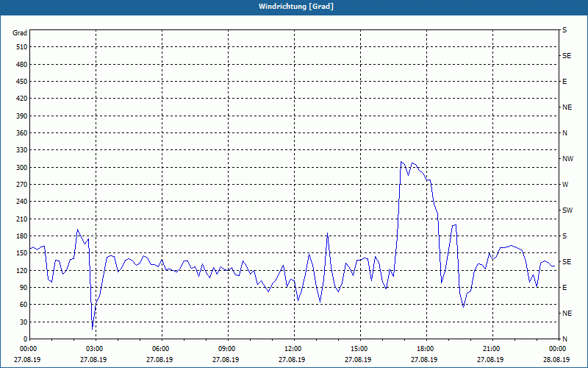Click the SW compass direction label

(567, 210)
